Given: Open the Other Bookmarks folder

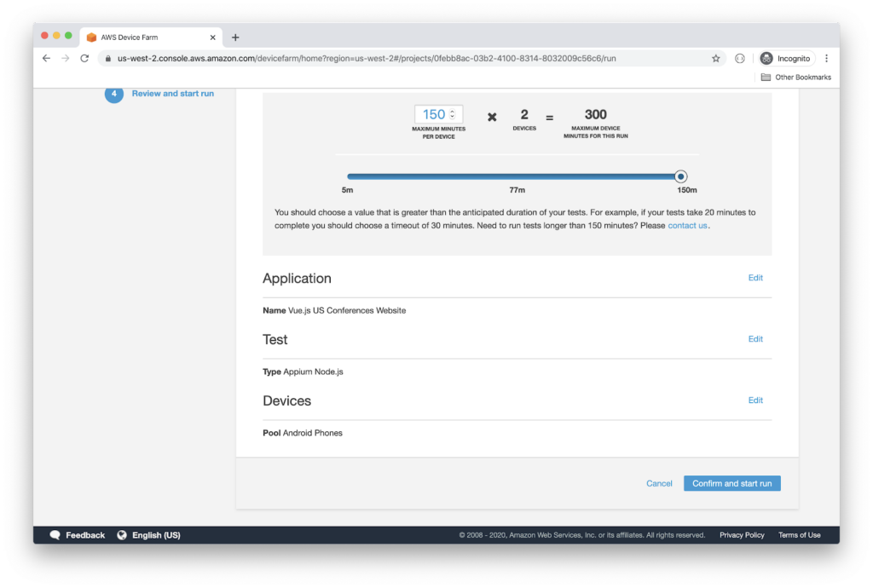Looking at the screenshot, I should tap(795, 77).
